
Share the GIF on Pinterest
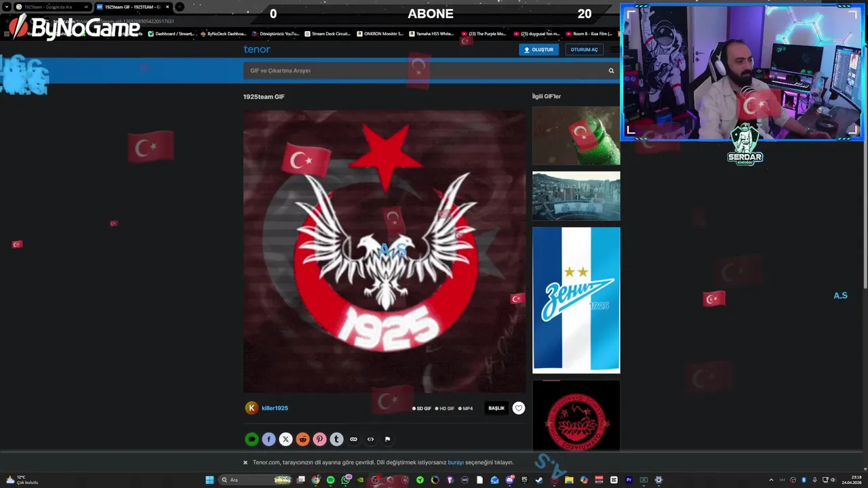pyautogui.click(x=319, y=439)
